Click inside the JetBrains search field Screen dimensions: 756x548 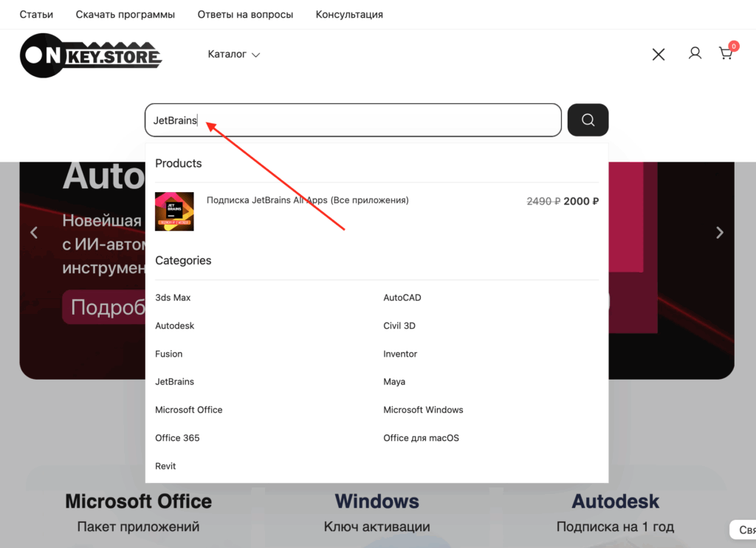tap(353, 120)
